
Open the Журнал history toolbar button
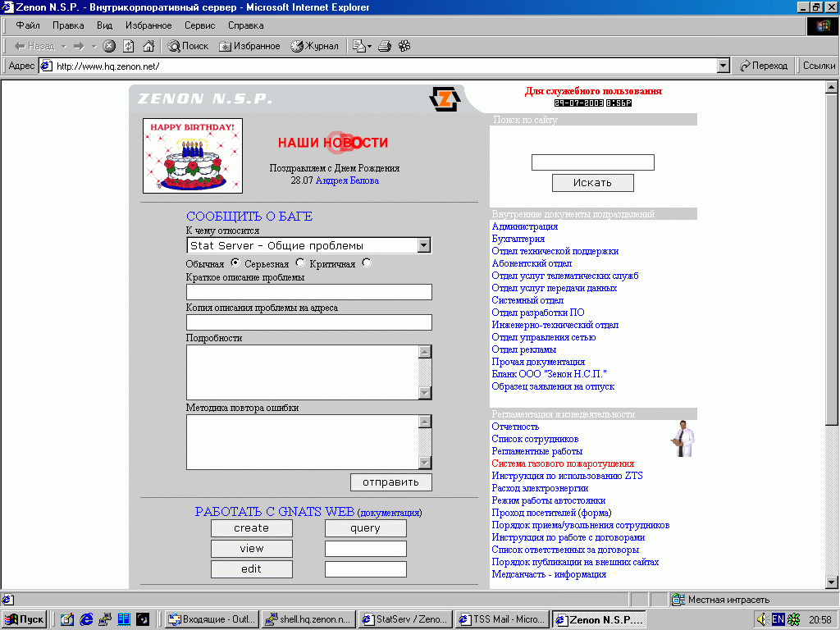click(x=314, y=46)
